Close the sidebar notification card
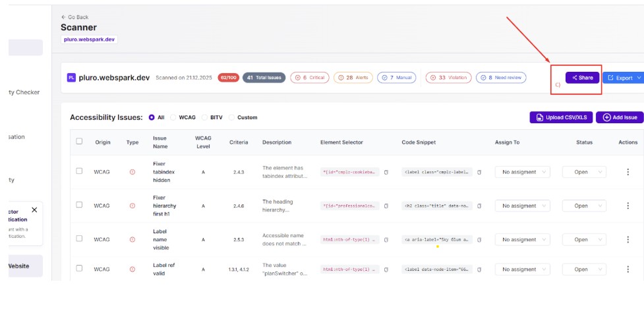 [x=34, y=210]
